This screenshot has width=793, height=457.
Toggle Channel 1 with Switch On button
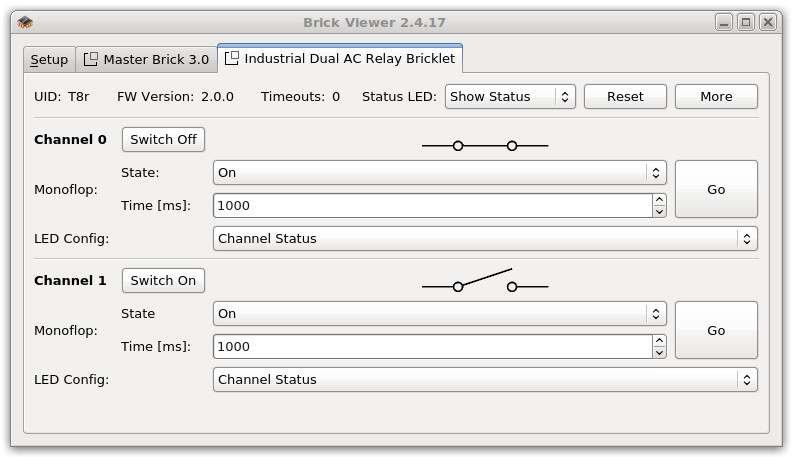tap(163, 281)
